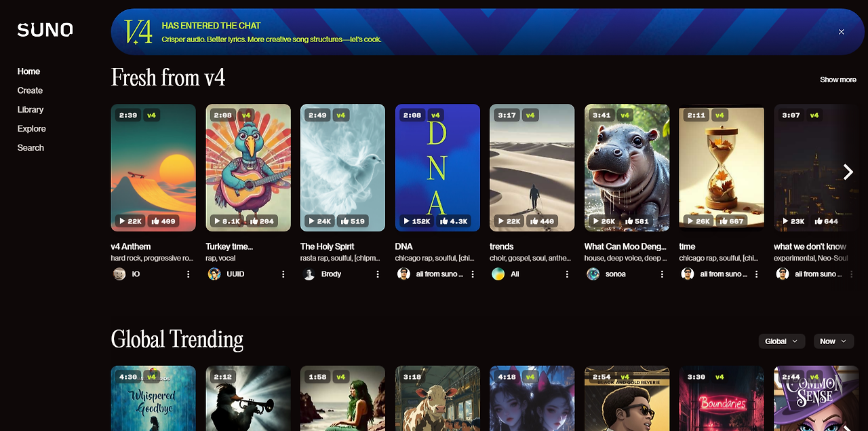
Task: Click the UUID username
Action: [x=235, y=274]
